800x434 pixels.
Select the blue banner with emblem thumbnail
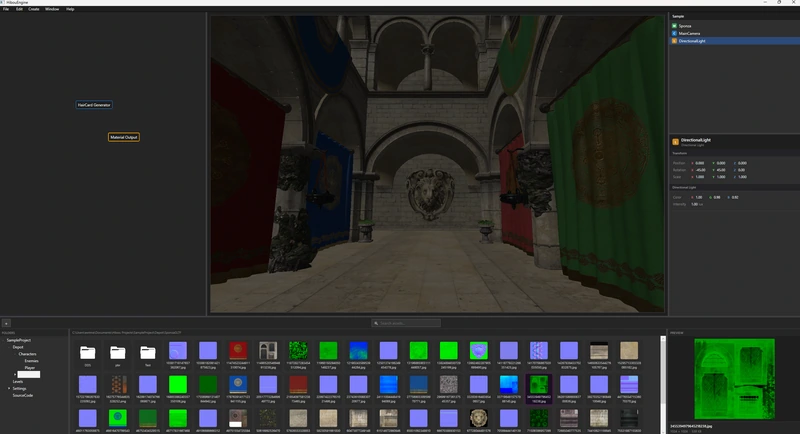tap(238, 385)
